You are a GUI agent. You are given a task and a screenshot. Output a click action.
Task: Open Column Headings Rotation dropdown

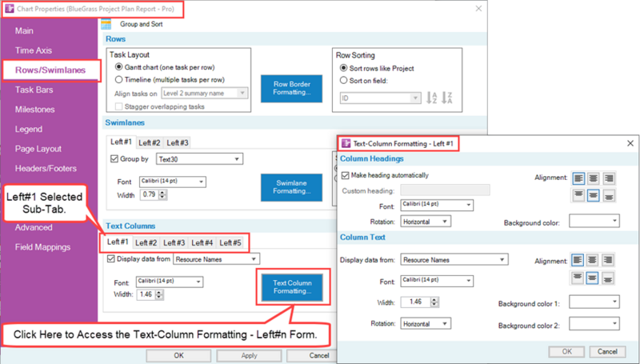click(426, 222)
